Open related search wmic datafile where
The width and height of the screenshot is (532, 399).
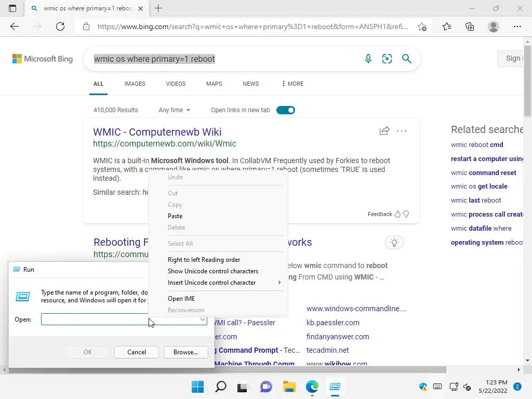pyautogui.click(x=481, y=229)
